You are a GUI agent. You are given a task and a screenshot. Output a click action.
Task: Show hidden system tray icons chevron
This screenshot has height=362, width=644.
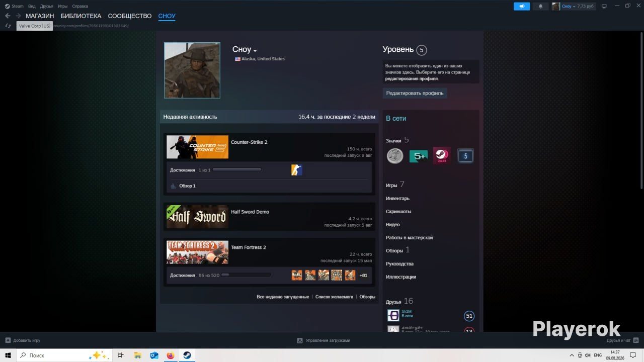572,355
